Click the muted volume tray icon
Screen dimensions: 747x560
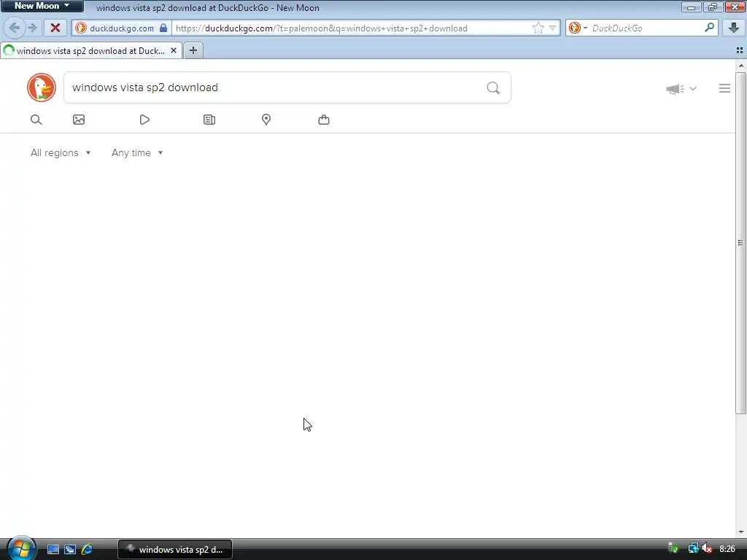tap(707, 549)
